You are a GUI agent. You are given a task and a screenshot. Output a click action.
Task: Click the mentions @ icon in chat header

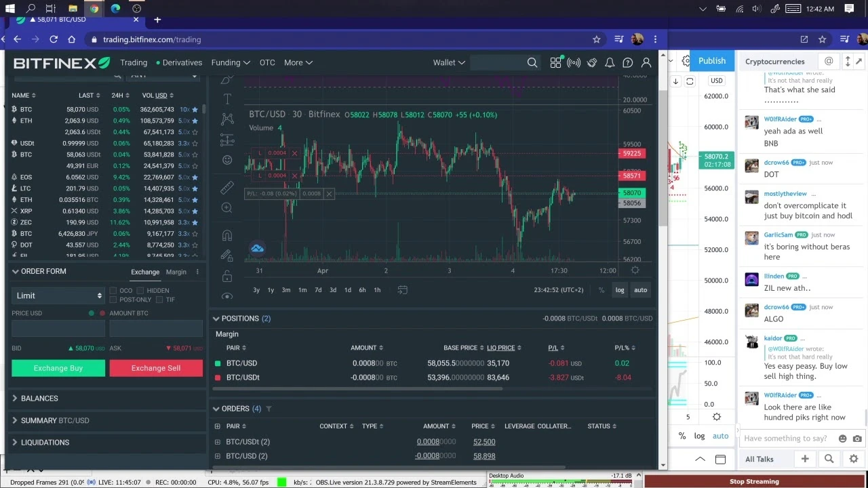829,61
